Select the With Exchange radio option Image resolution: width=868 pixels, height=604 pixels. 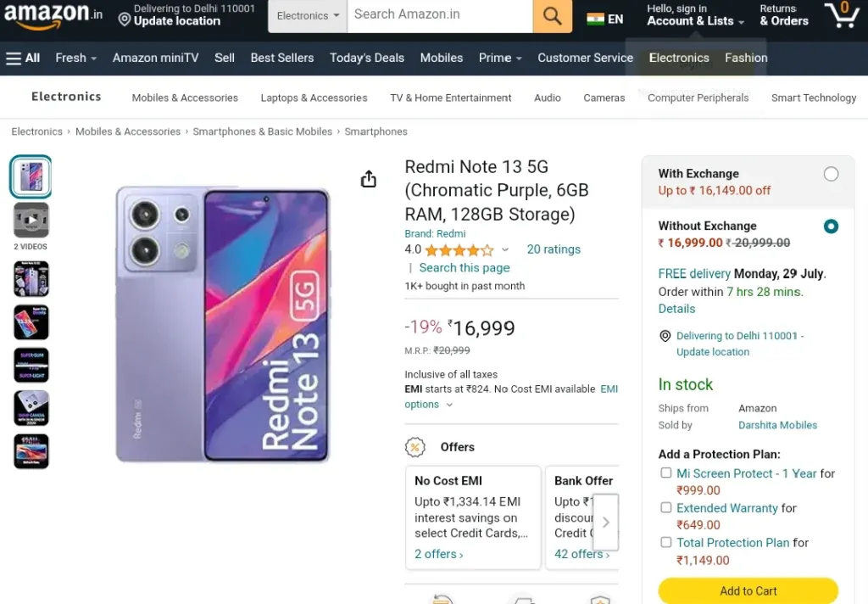(x=831, y=174)
